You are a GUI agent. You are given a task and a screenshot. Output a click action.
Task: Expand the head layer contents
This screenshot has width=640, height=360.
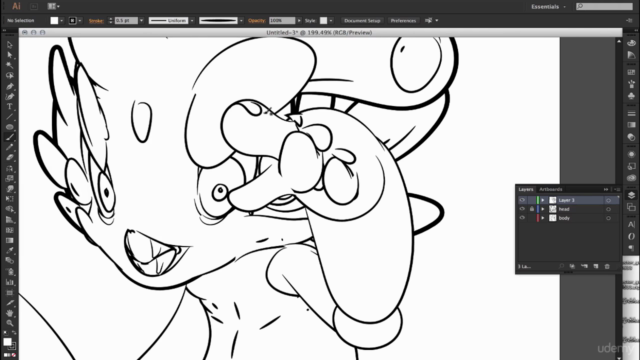[x=543, y=209]
